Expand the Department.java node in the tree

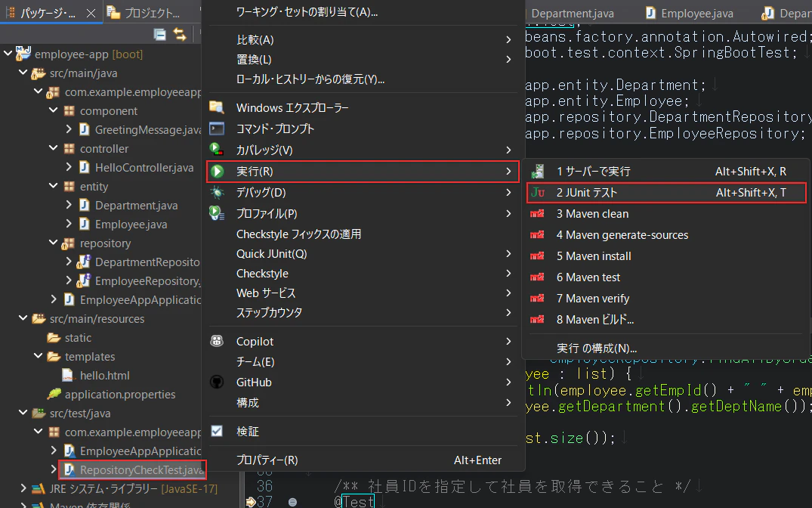[68, 205]
